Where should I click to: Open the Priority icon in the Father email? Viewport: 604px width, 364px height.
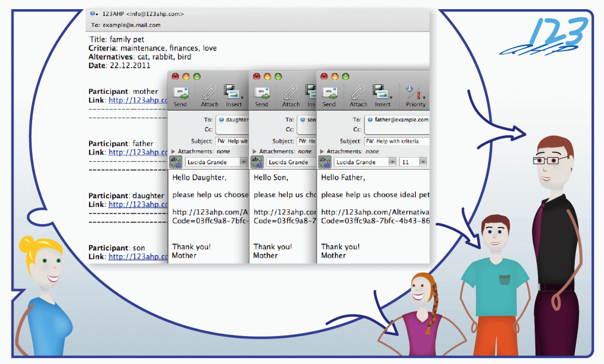pyautogui.click(x=415, y=93)
